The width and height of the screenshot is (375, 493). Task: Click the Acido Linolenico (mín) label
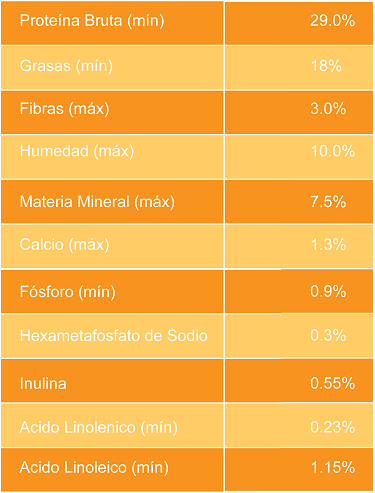(98, 428)
